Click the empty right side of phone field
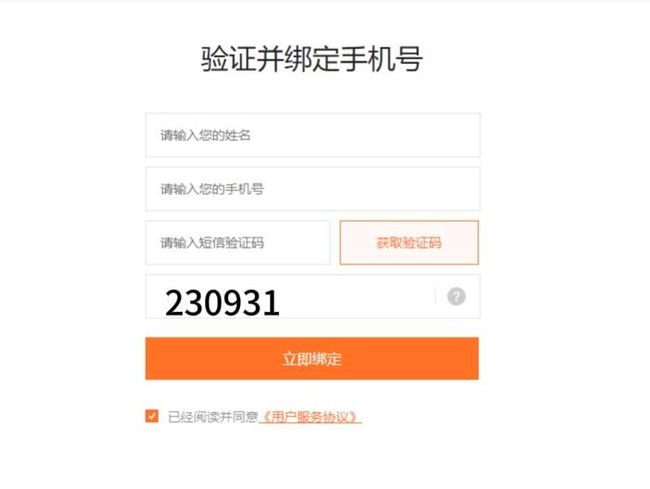 (x=371, y=189)
